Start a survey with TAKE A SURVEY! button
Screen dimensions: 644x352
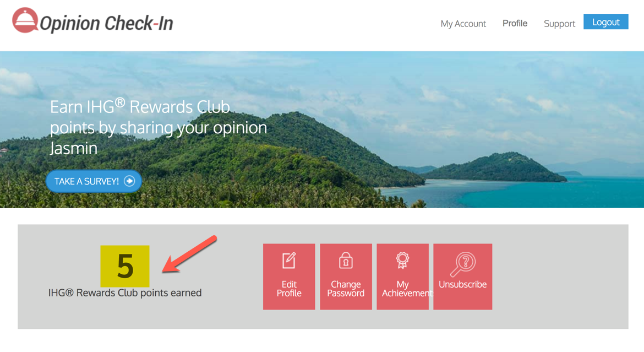click(x=94, y=181)
